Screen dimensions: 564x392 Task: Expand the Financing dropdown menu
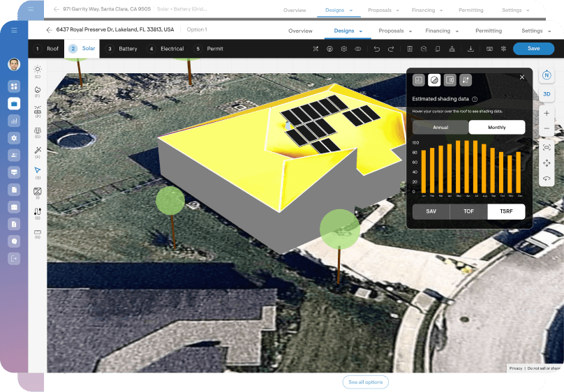(x=441, y=31)
